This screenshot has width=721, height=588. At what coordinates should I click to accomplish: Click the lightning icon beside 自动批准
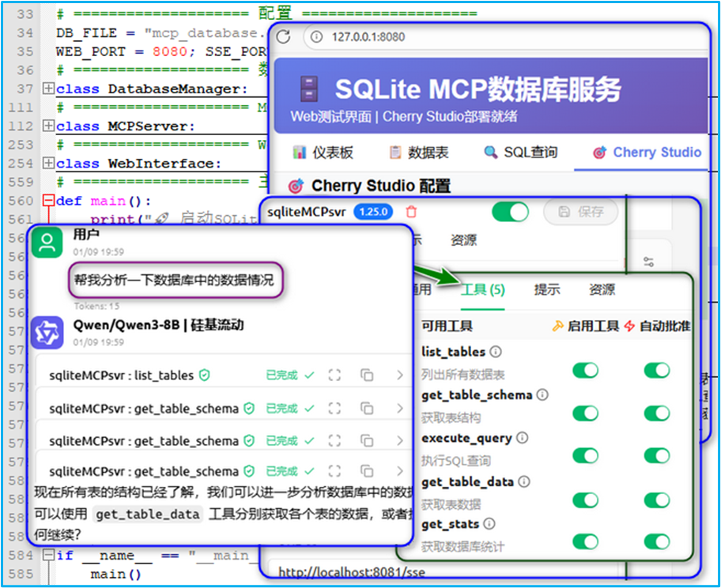coord(629,326)
